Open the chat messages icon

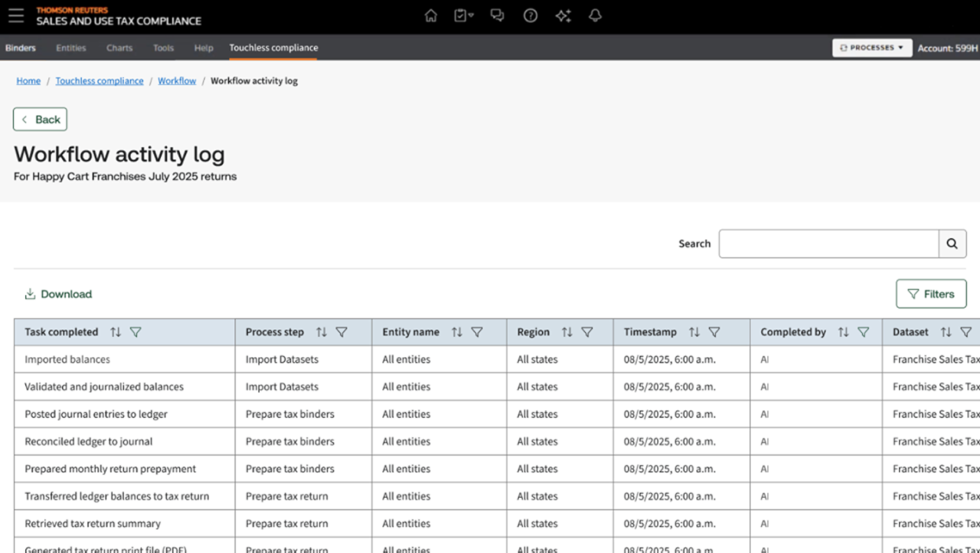click(497, 16)
